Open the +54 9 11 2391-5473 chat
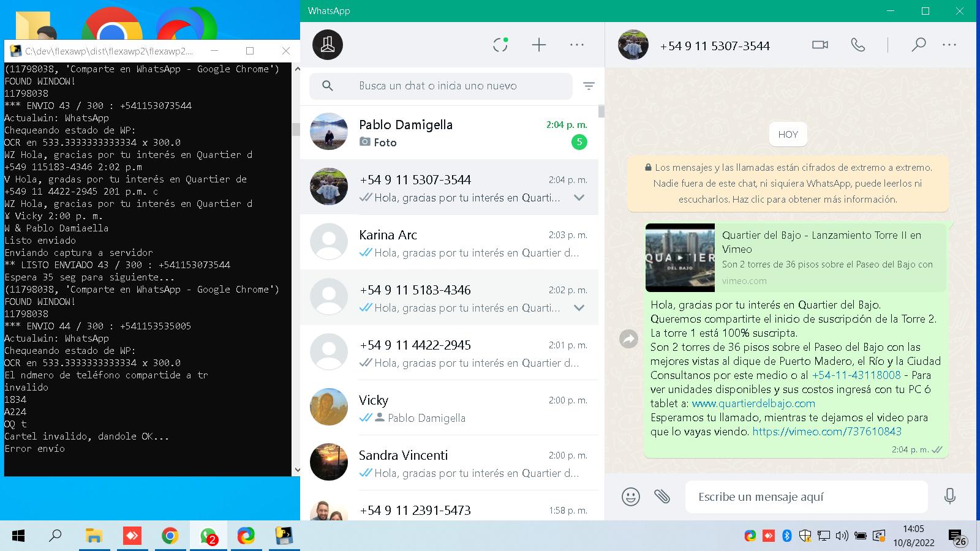The height and width of the screenshot is (551, 980). (x=449, y=506)
